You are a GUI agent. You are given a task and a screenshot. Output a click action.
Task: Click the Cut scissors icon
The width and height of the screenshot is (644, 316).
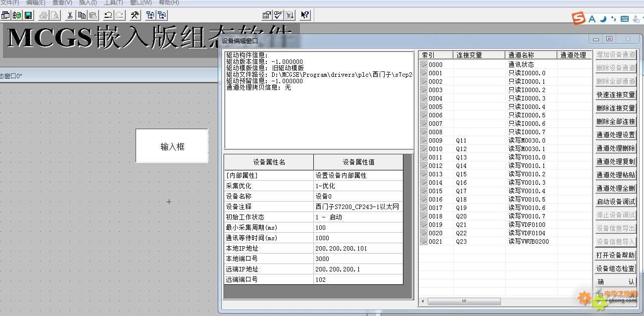[x=70, y=15]
